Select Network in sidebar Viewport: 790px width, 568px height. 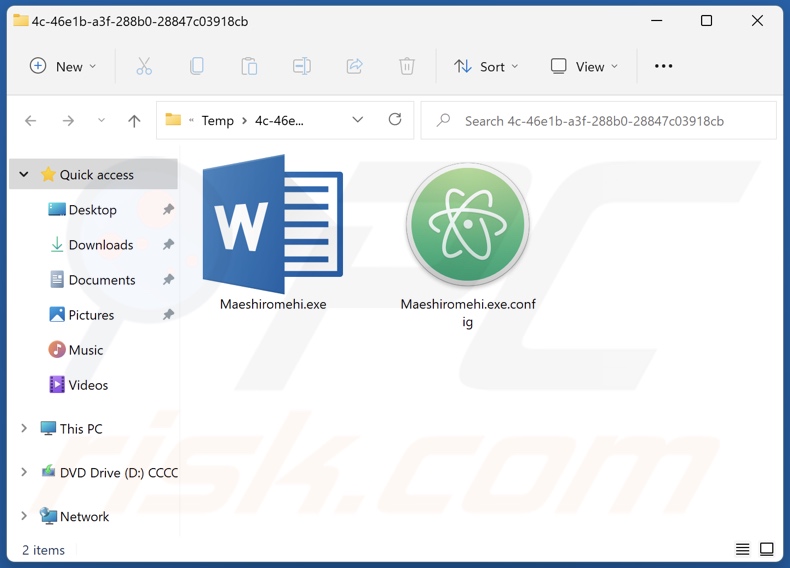click(x=84, y=517)
